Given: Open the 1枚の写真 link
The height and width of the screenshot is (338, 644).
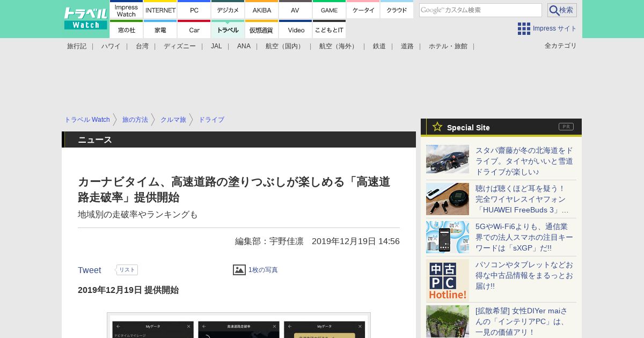Looking at the screenshot, I should click(263, 270).
